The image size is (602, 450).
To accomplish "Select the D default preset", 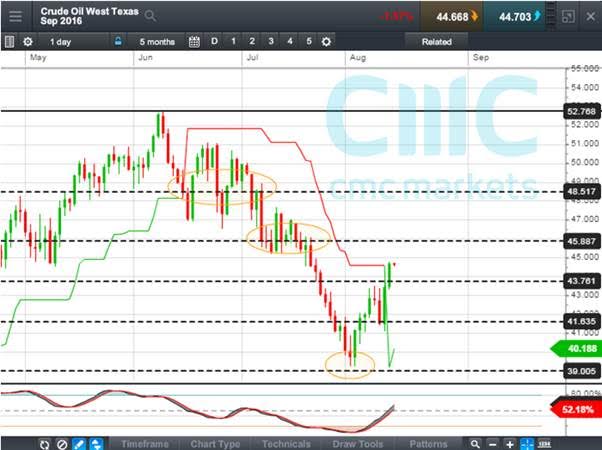I will (x=214, y=41).
